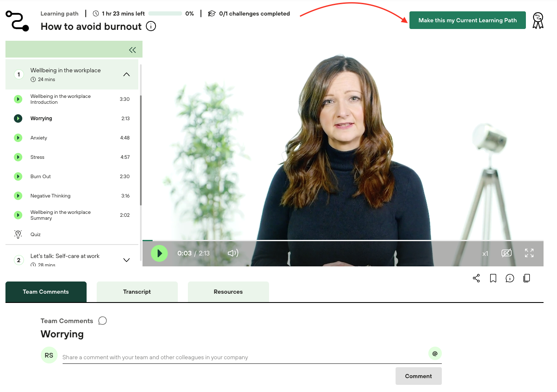Click Make this my Current Learning Path
557x392 pixels.
(467, 20)
